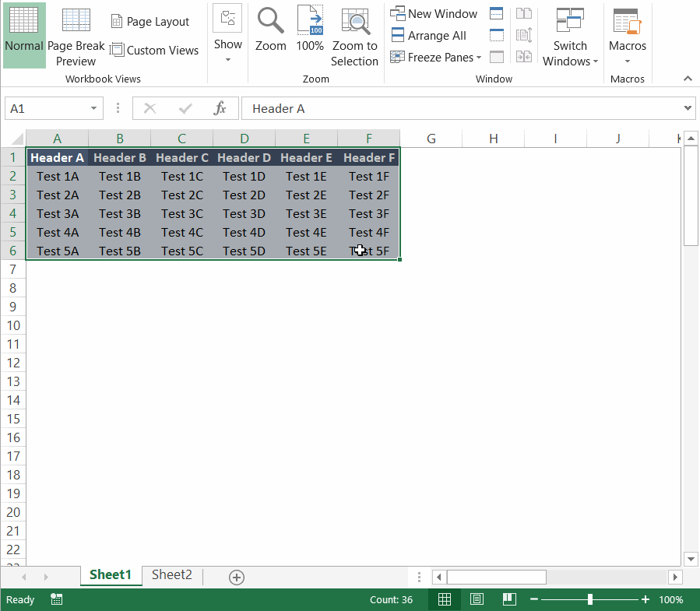Viewport: 700px width, 611px height.
Task: Open Page Break Preview view
Action: [76, 37]
